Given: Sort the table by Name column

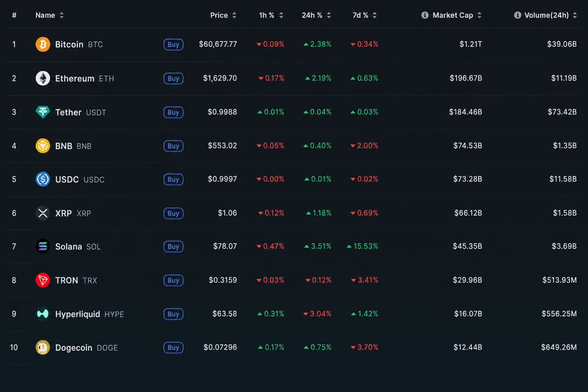Looking at the screenshot, I should (49, 15).
